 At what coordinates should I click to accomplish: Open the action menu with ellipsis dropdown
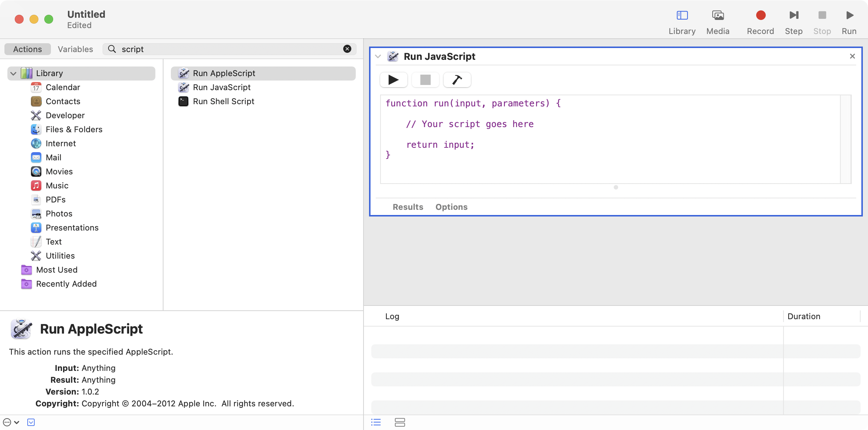pos(11,422)
